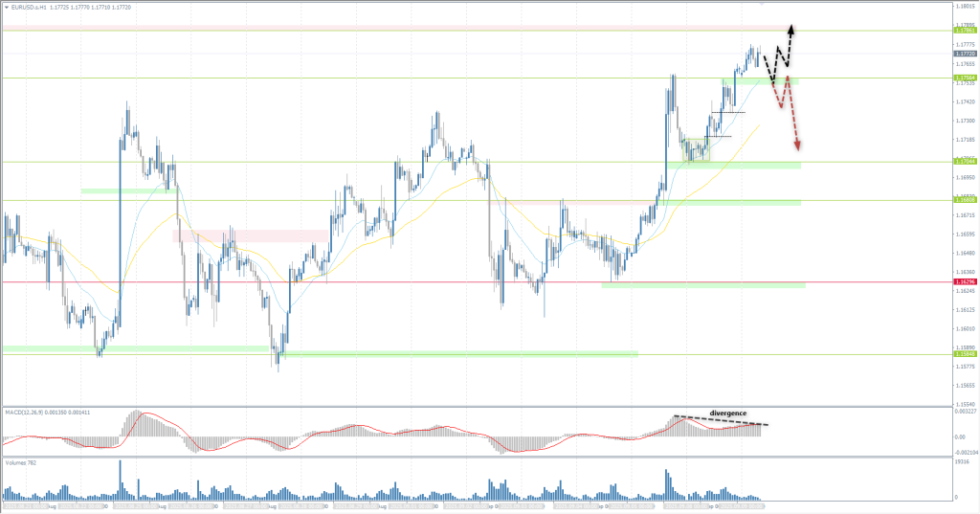The width and height of the screenshot is (980, 514).
Task: Select the 1.17861 green price level label
Action: point(965,31)
